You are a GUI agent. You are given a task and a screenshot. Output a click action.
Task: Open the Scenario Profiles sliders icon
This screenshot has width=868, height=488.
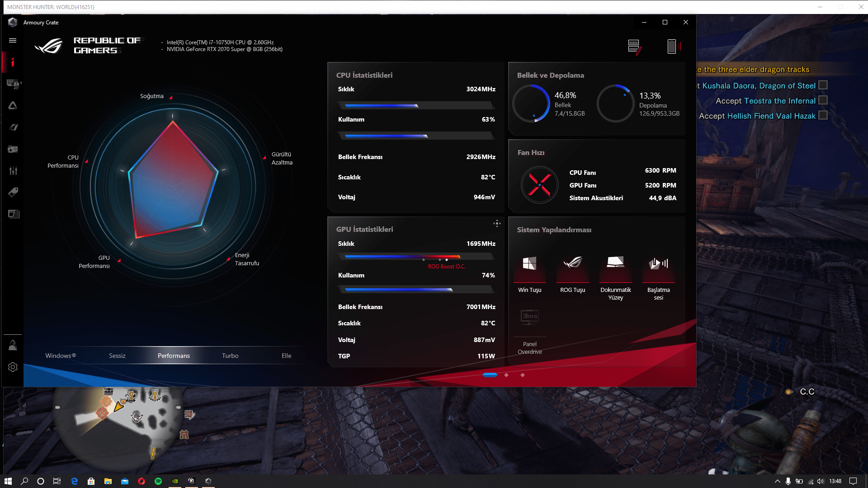pos(13,171)
